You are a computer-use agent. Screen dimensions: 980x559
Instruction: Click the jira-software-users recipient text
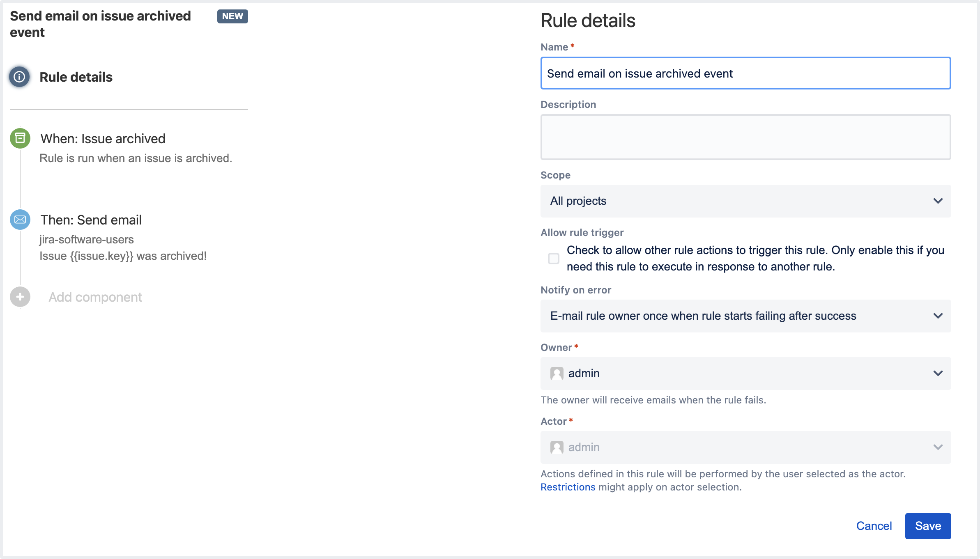[x=87, y=240]
